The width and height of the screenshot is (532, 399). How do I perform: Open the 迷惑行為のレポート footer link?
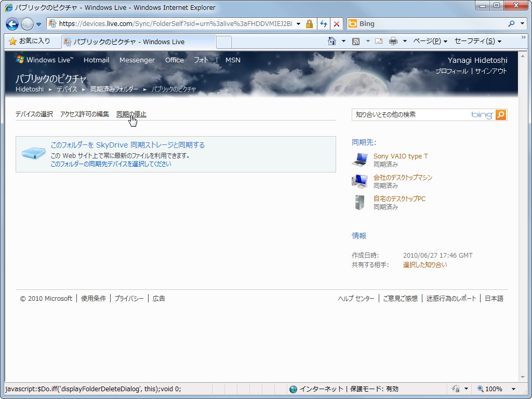click(x=451, y=299)
